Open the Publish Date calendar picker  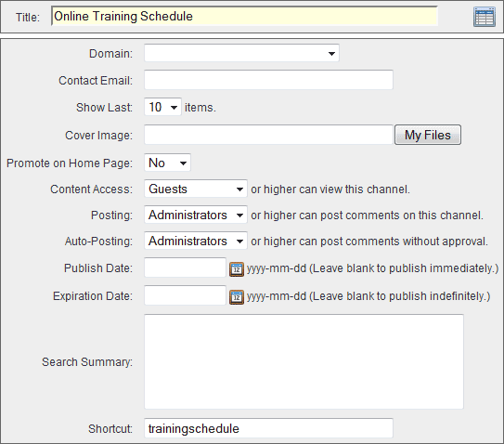point(237,269)
